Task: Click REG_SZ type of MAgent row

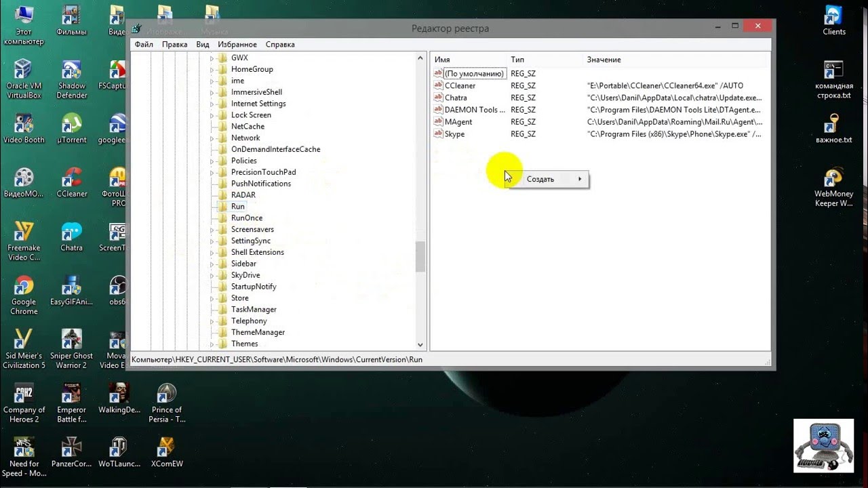Action: click(523, 122)
